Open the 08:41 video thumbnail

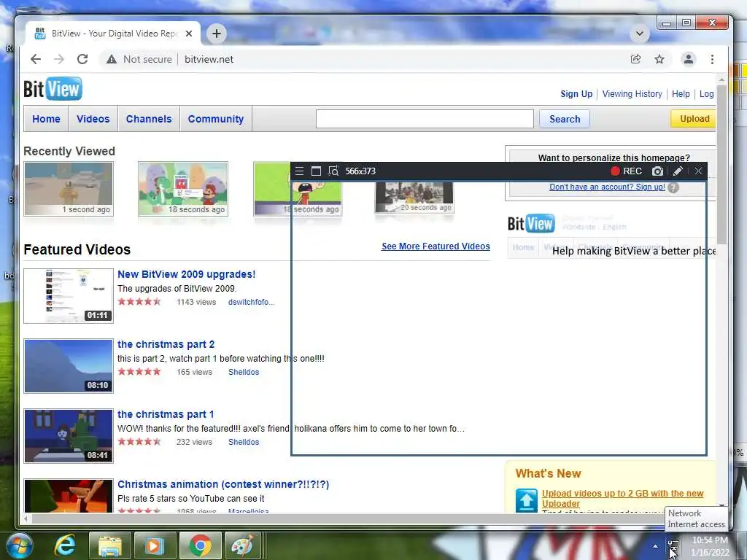point(69,436)
